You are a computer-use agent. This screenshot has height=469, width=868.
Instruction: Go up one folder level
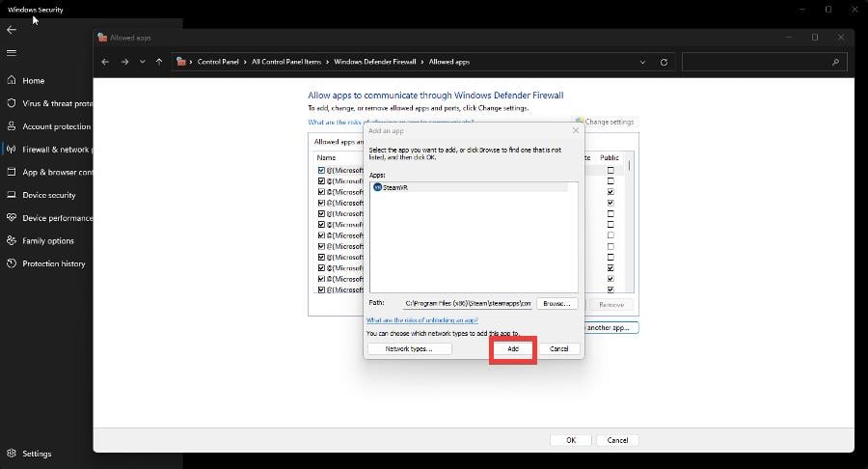(159, 62)
